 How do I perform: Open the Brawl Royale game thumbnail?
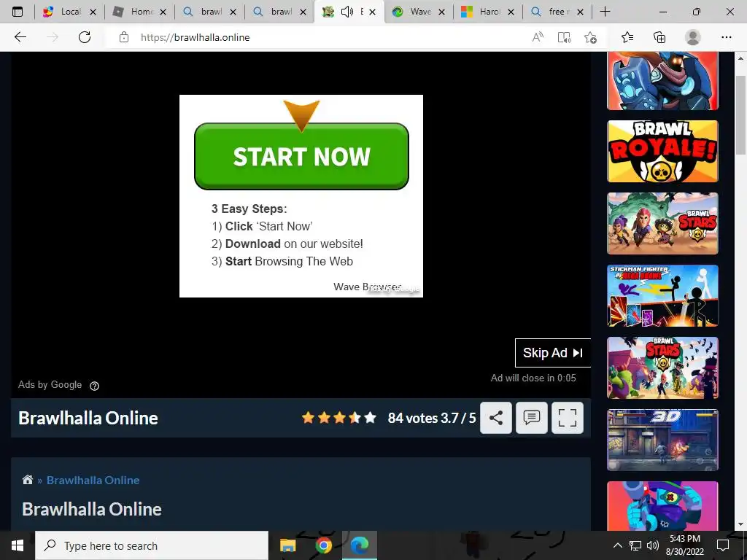tap(662, 151)
